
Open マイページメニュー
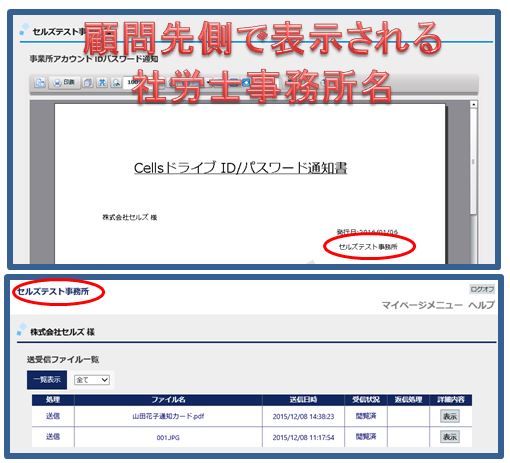tap(422, 305)
